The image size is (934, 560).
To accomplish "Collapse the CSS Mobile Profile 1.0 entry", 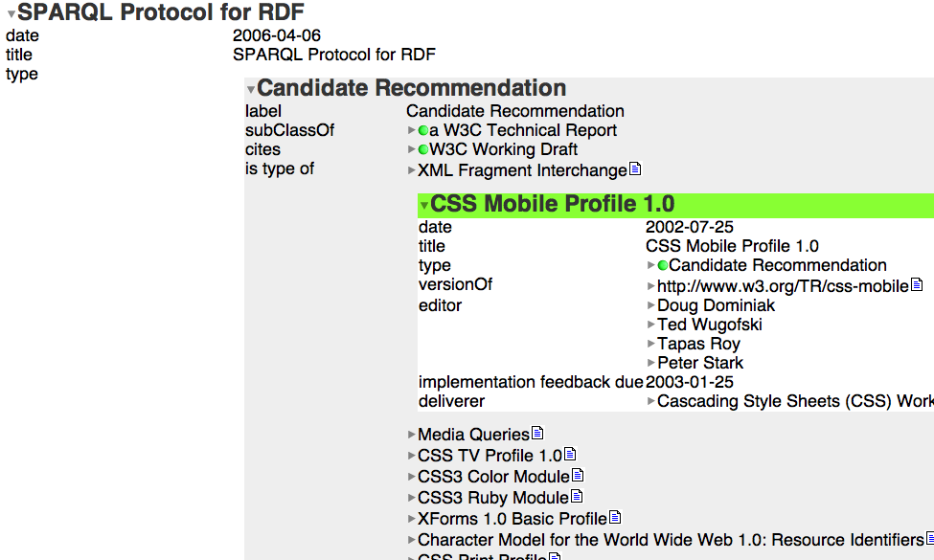I will [424, 206].
